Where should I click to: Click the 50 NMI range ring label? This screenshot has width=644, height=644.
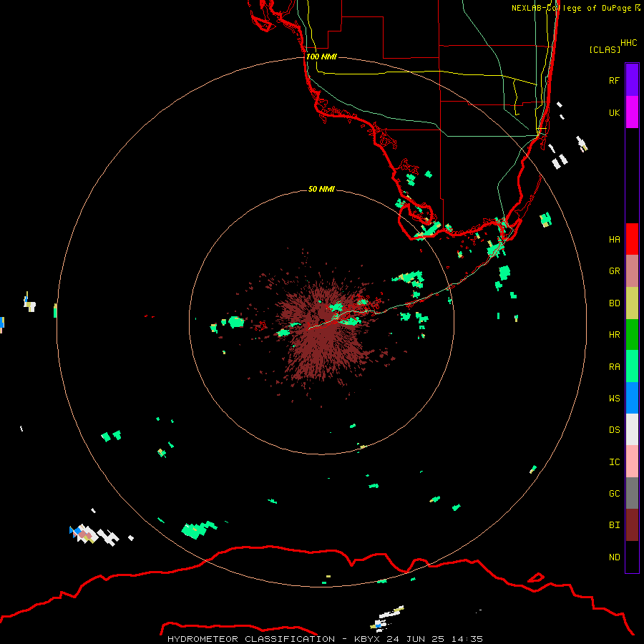point(321,189)
